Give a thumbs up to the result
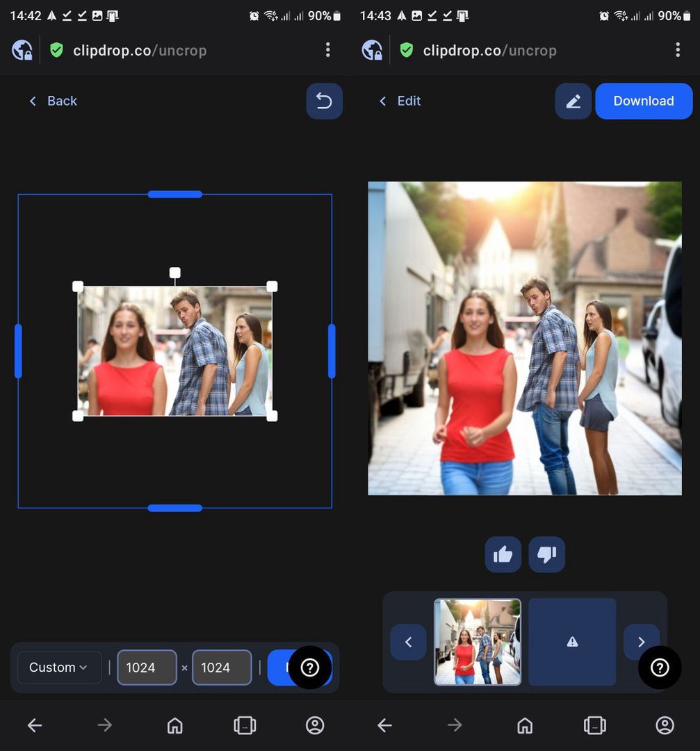The image size is (700, 751). [x=503, y=555]
